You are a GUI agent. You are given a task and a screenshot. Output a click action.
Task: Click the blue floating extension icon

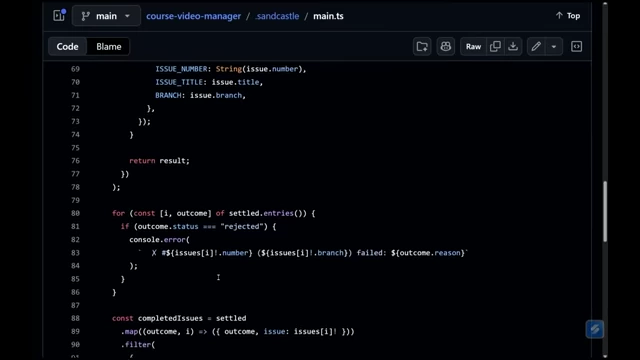point(595,329)
